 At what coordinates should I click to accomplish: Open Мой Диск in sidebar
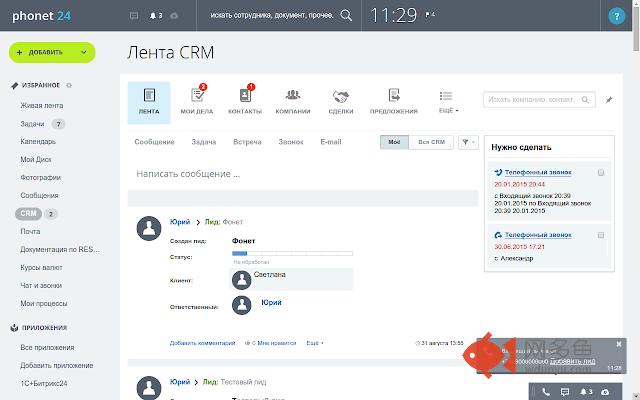coord(36,160)
